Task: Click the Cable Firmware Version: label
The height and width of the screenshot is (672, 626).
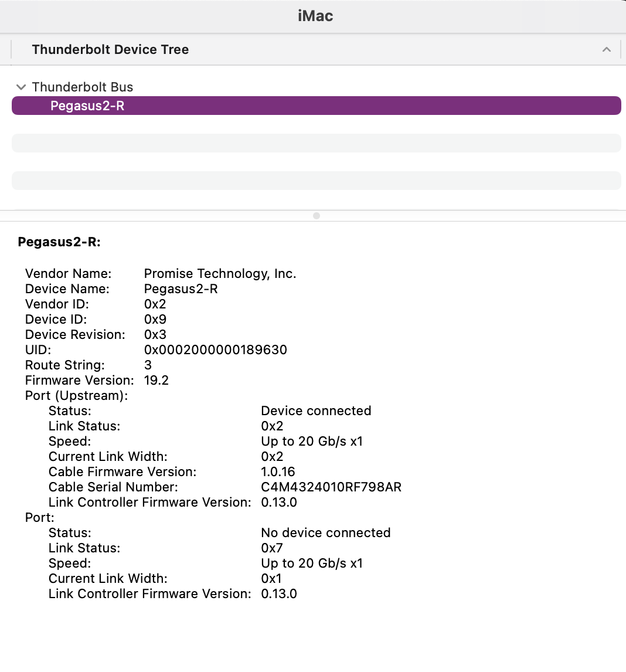Action: pyautogui.click(x=123, y=472)
